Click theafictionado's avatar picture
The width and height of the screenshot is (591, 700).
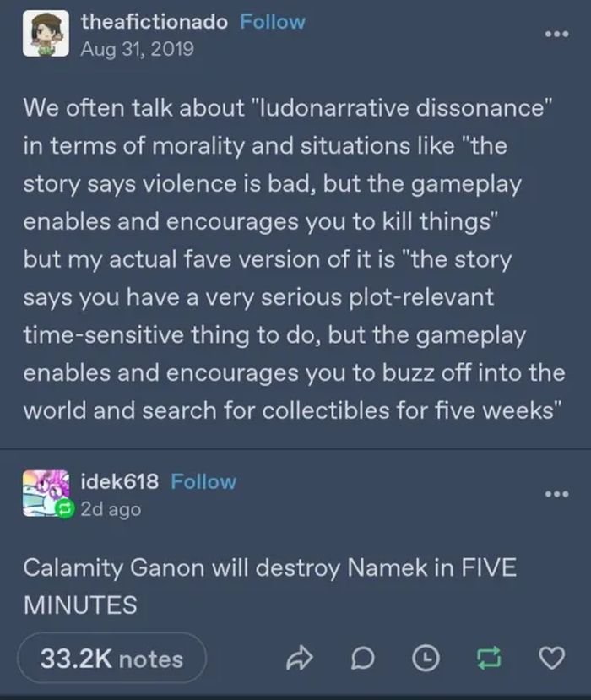pos(46,34)
